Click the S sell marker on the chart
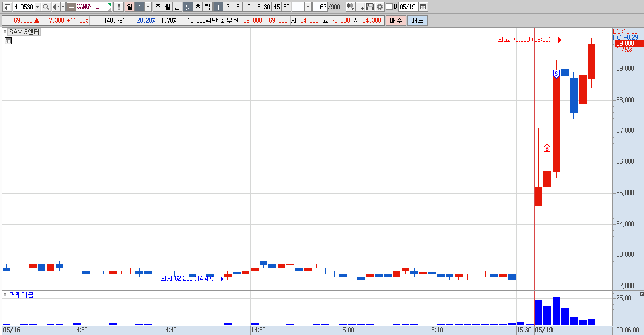 click(556, 74)
